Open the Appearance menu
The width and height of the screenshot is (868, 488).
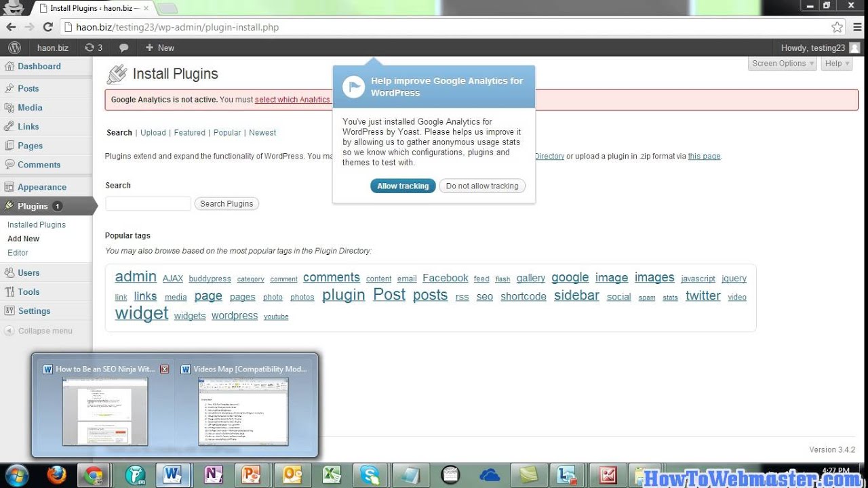tap(42, 187)
